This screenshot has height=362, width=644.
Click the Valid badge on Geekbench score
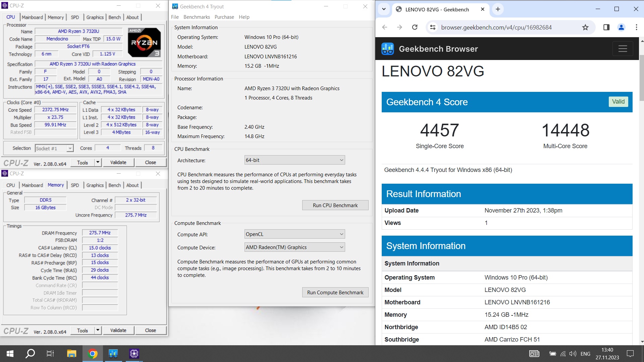(x=618, y=102)
